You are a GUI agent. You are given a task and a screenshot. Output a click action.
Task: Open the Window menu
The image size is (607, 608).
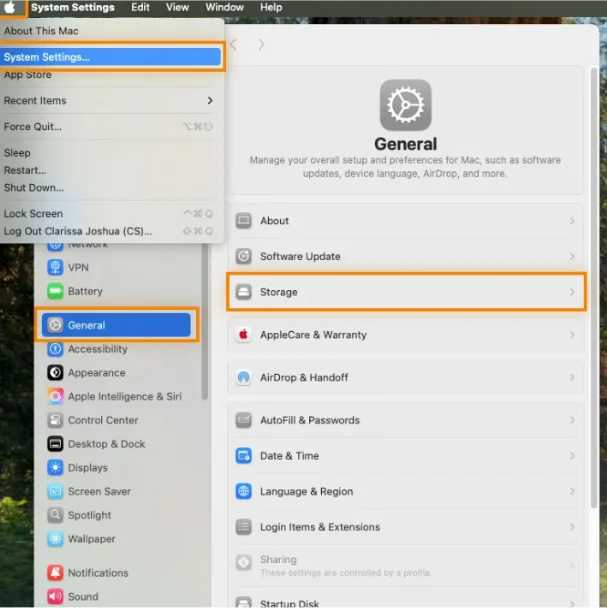[x=225, y=7]
